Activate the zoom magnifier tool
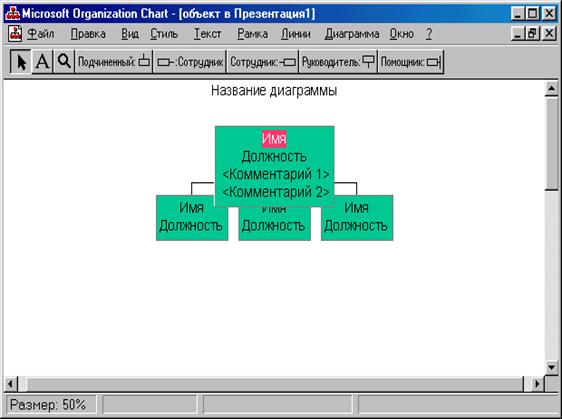The height and width of the screenshot is (419, 562). click(64, 62)
